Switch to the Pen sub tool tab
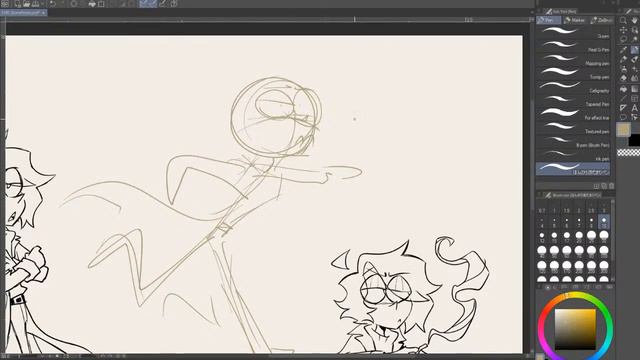The width and height of the screenshot is (640, 360). coord(548,20)
